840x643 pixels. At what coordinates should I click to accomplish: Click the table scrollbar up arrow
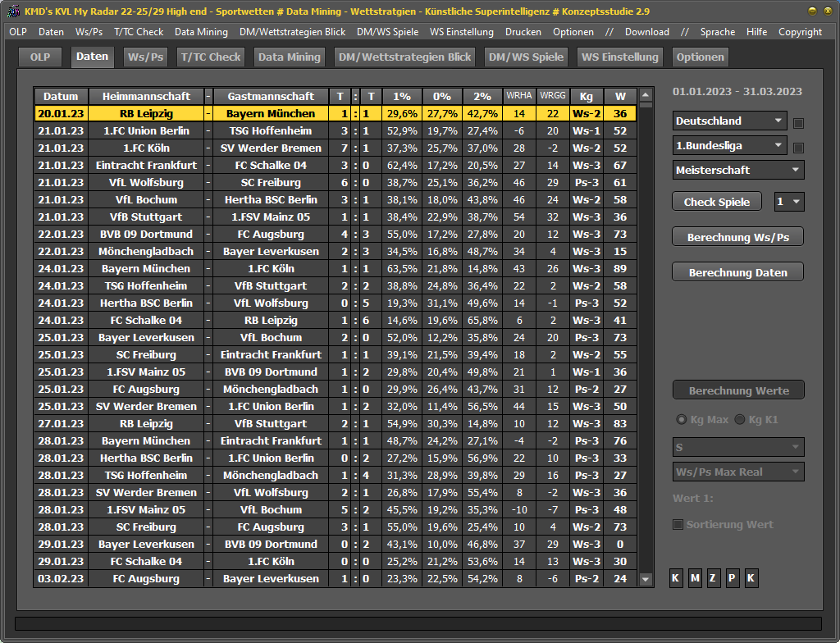click(646, 95)
